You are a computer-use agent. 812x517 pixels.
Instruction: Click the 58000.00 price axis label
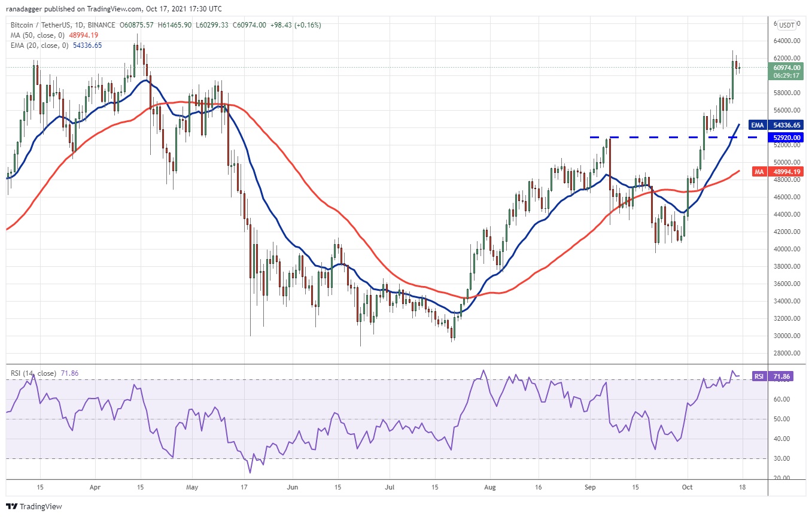786,93
